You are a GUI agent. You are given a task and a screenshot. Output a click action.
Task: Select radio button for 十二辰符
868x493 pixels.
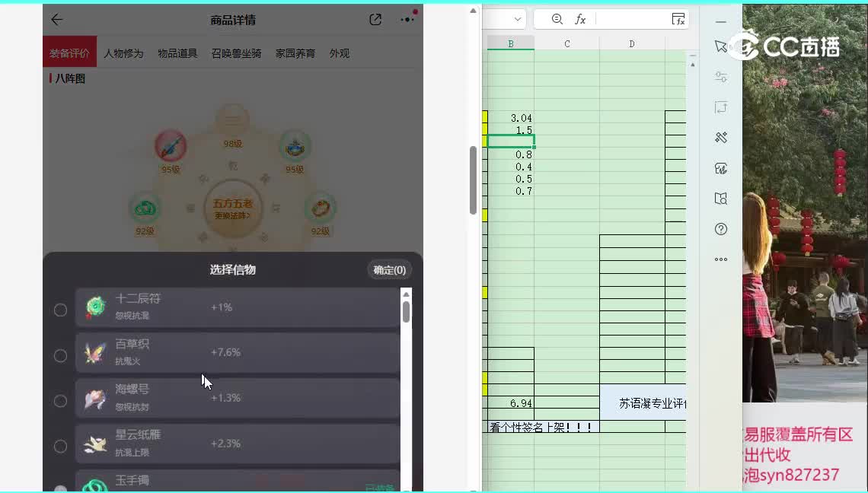(x=60, y=310)
